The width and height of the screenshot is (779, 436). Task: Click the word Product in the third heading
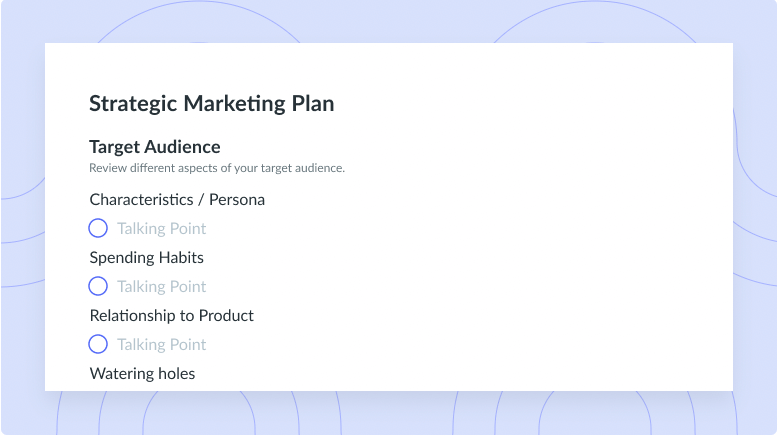[x=226, y=315]
